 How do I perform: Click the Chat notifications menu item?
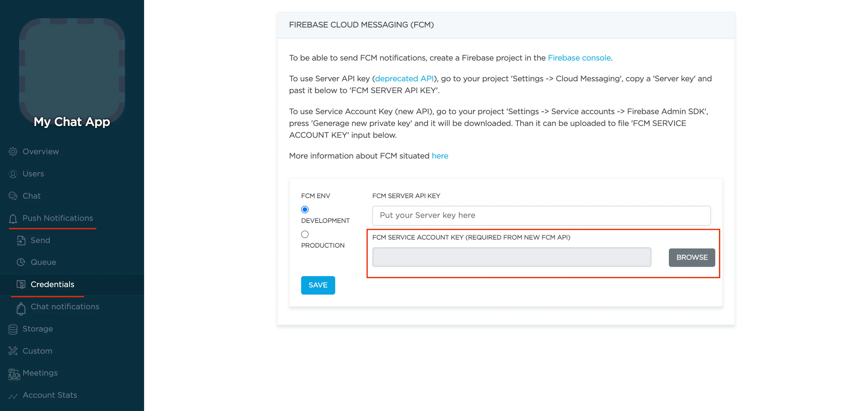coord(65,307)
